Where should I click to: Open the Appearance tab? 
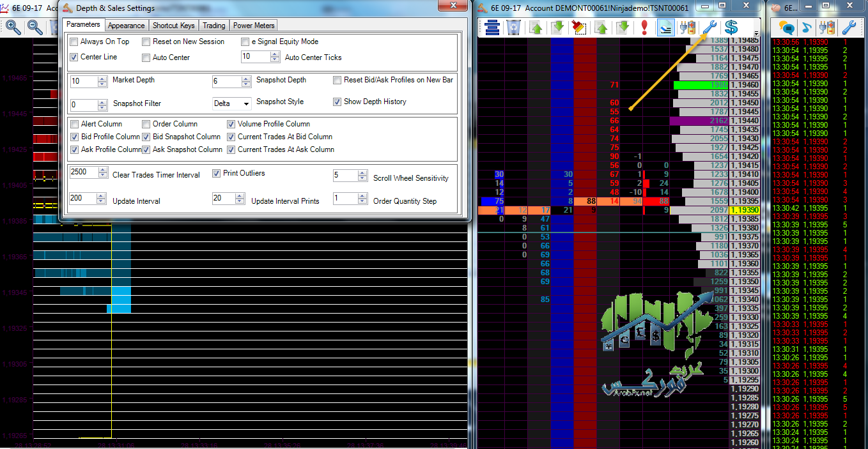coord(126,26)
